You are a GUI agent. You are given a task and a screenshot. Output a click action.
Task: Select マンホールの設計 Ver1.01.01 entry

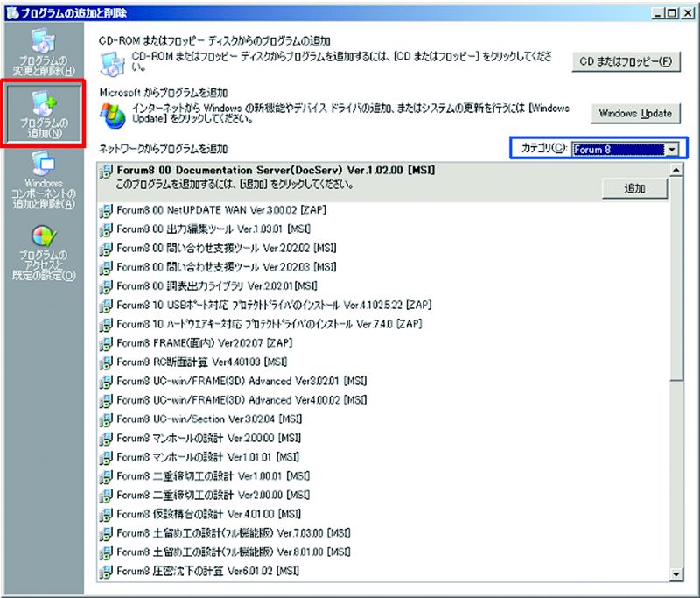point(208,457)
